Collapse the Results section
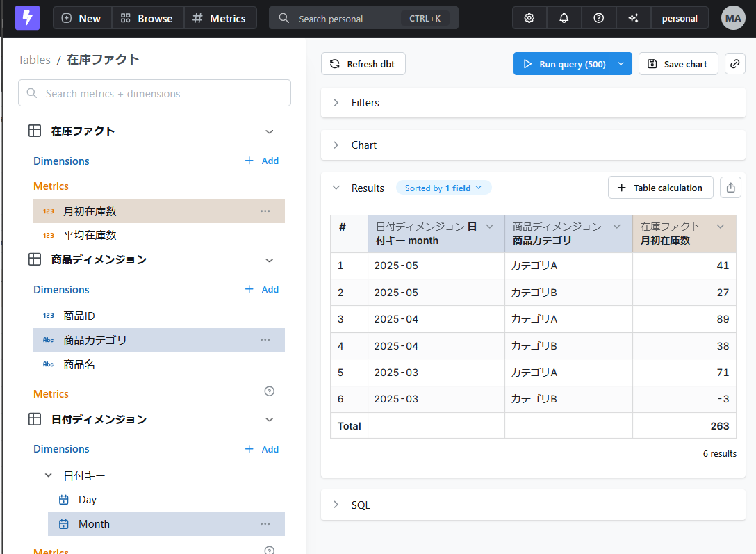Screen dimensions: 756x554 [336, 188]
